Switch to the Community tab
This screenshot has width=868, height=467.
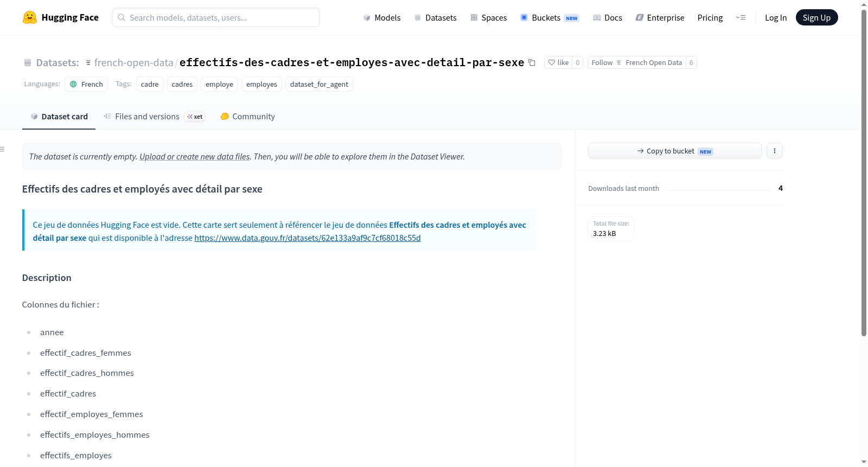pyautogui.click(x=248, y=116)
